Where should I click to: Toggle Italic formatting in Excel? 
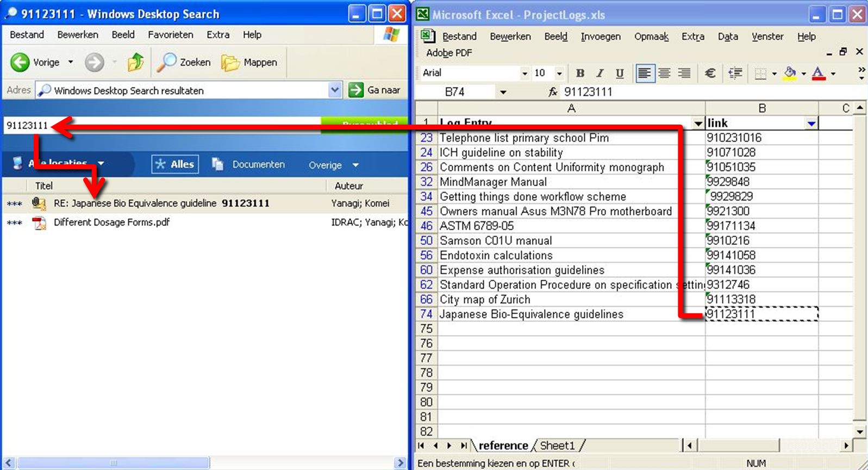[x=600, y=73]
